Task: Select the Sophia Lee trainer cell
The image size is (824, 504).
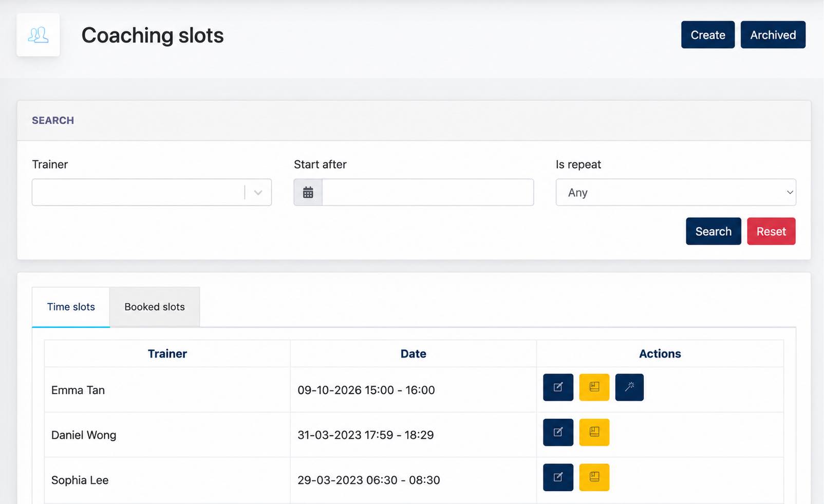Action: [x=167, y=480]
